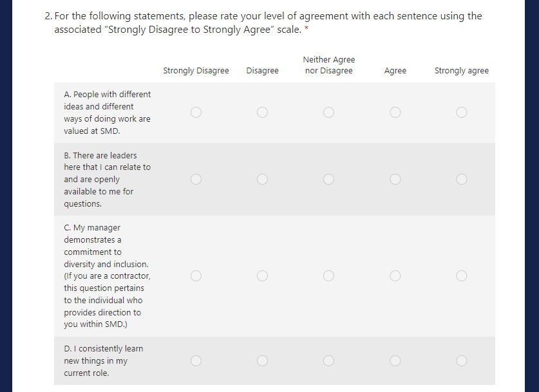Choose Disagree for statement B about leaders
Screen dimensions: 539x392
[262, 179]
